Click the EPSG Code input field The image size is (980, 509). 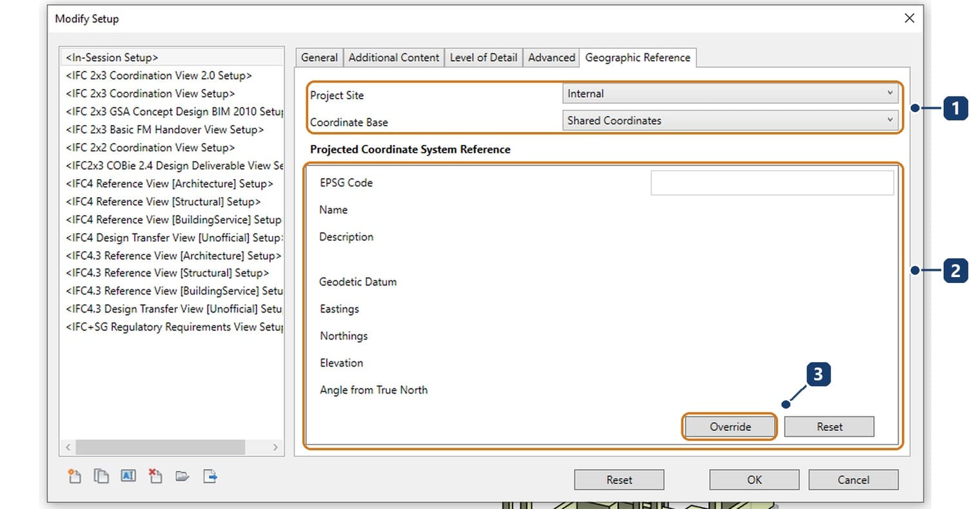click(x=772, y=182)
